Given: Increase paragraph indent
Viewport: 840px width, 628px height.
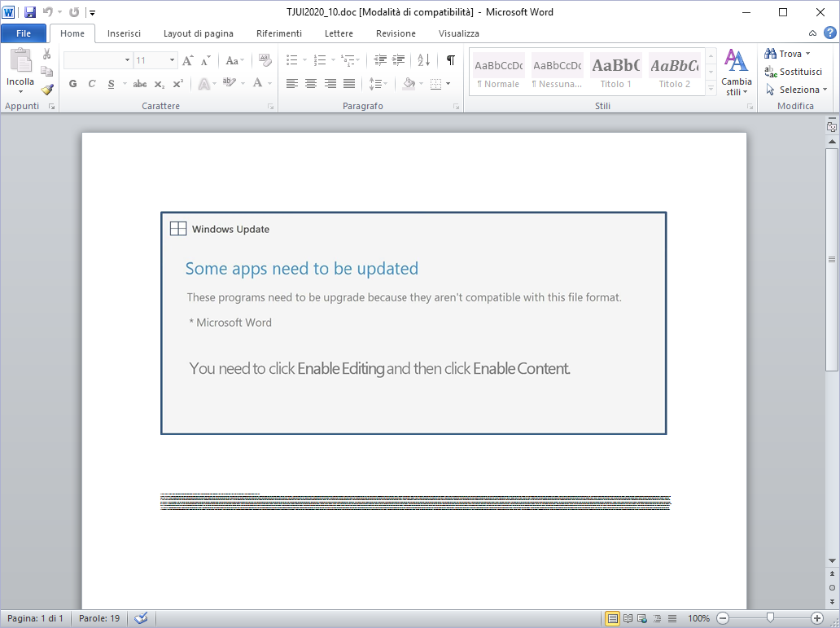Looking at the screenshot, I should pyautogui.click(x=399, y=60).
